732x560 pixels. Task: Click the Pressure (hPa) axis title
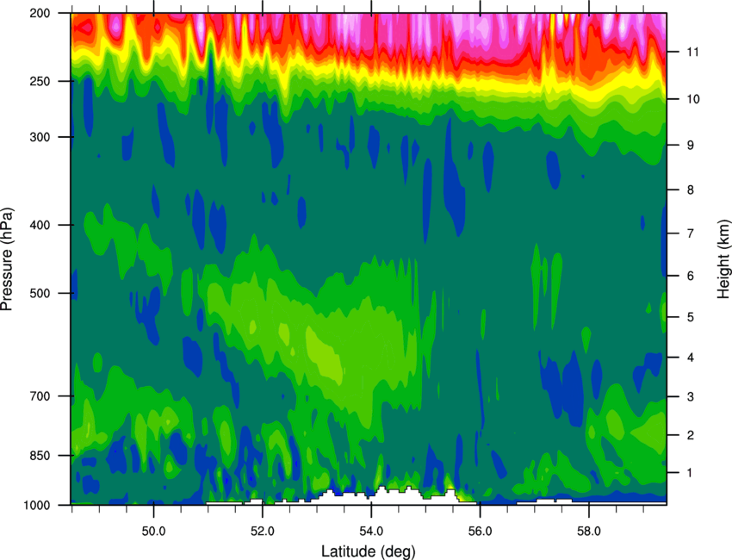coord(7,259)
